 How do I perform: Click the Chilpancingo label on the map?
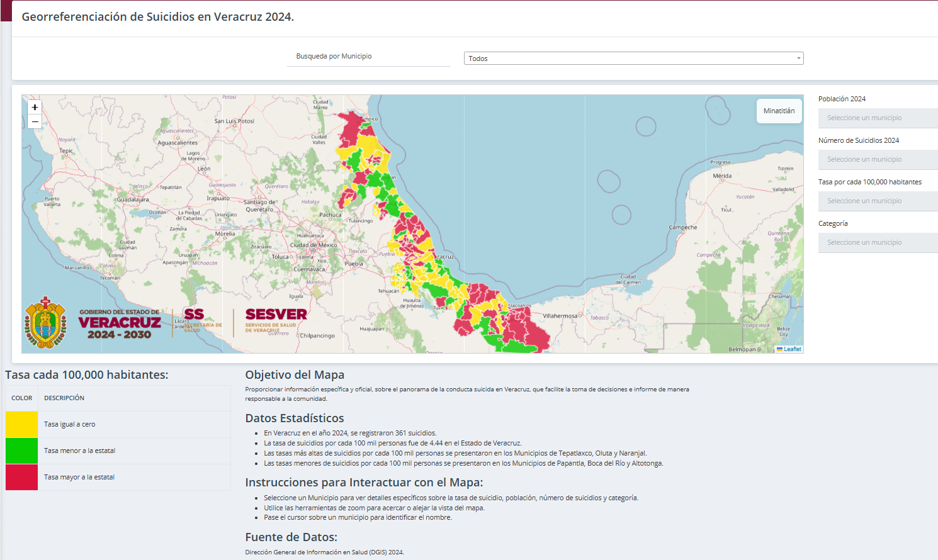click(317, 336)
